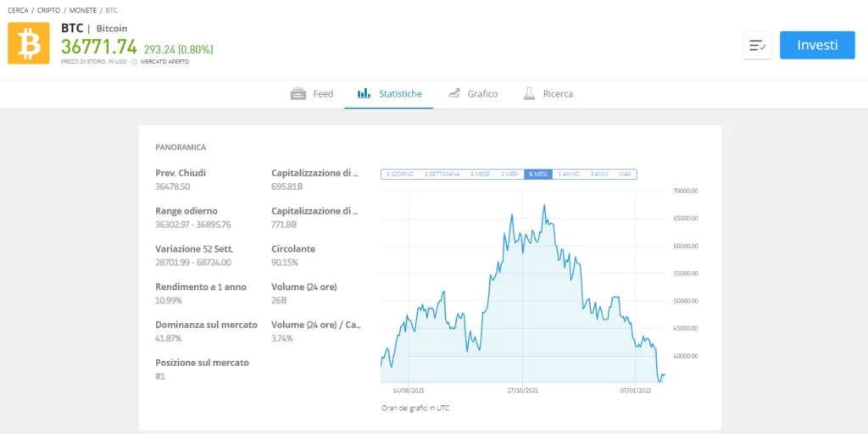868x434 pixels.
Task: Click the capitalization value 771.8B
Action: 284,225
